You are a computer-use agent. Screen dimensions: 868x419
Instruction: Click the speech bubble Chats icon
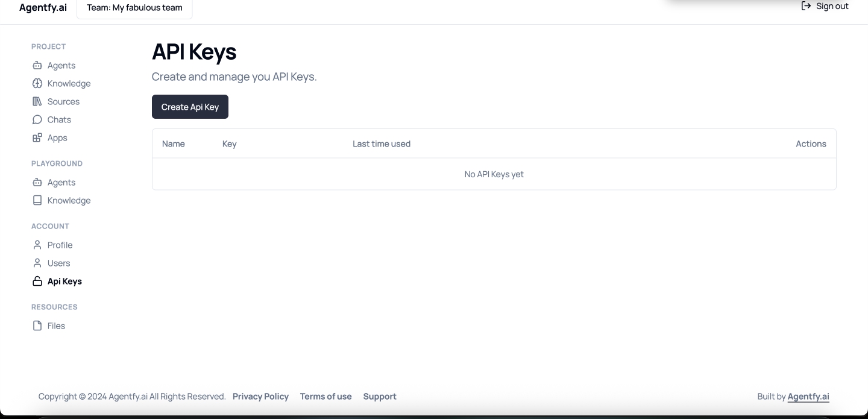coord(37,119)
